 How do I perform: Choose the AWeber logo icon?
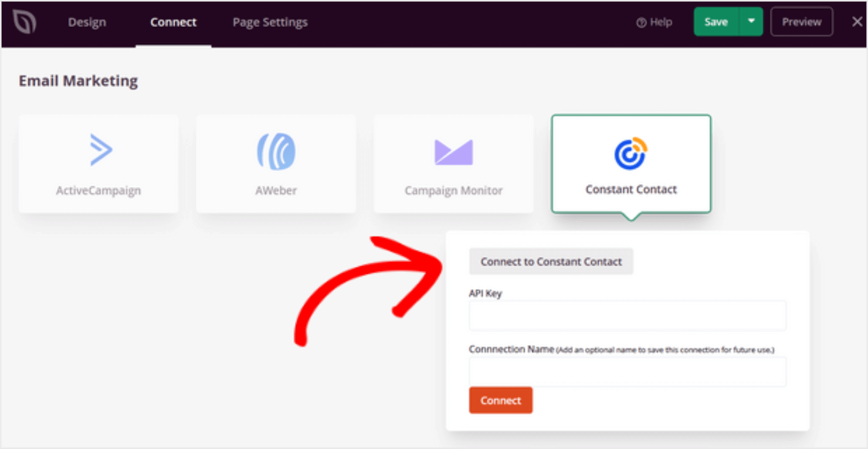[x=276, y=151]
